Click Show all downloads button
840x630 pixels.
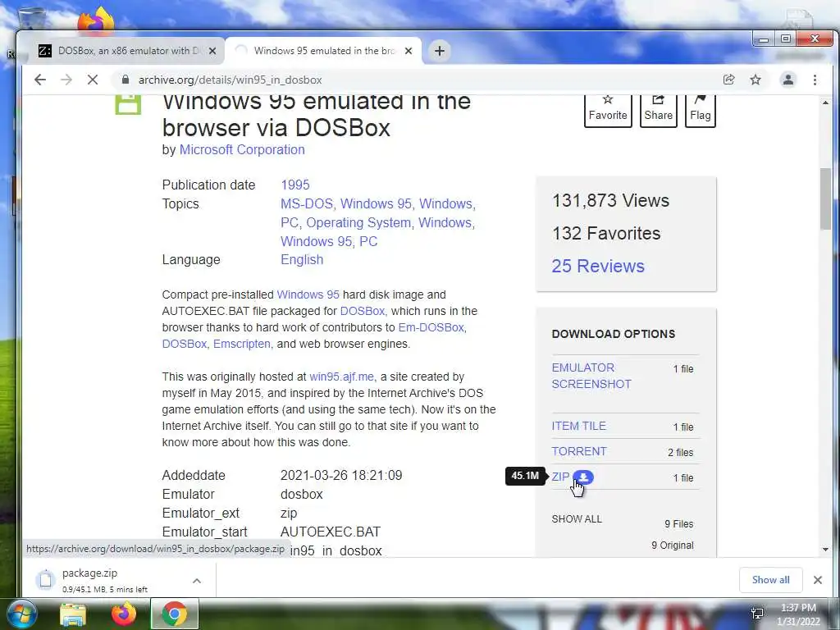(770, 580)
